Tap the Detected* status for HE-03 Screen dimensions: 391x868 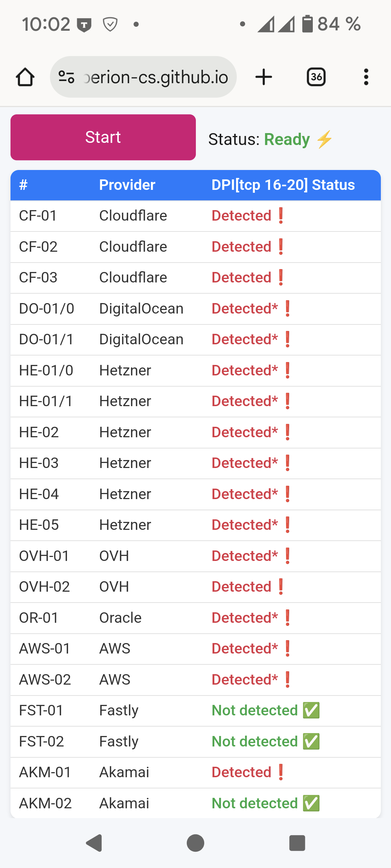(x=245, y=463)
